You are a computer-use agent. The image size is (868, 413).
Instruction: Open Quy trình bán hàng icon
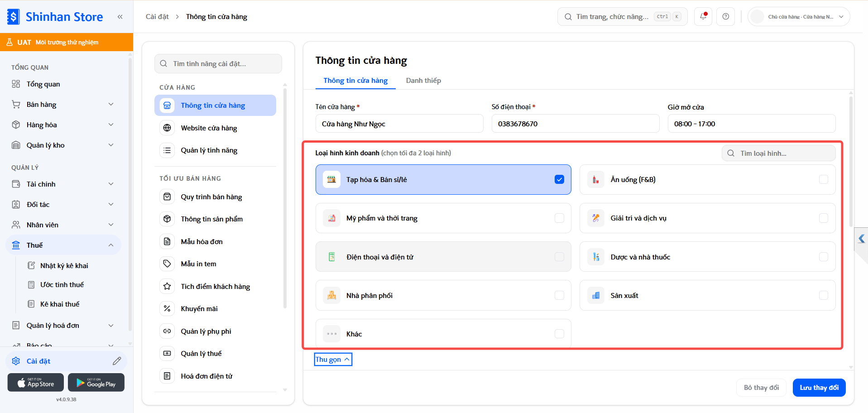coord(167,197)
